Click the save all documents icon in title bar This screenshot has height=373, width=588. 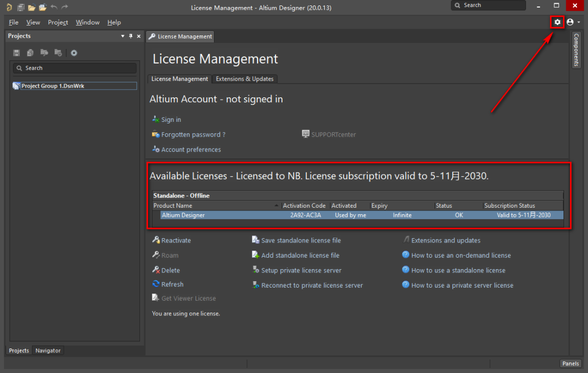click(21, 7)
